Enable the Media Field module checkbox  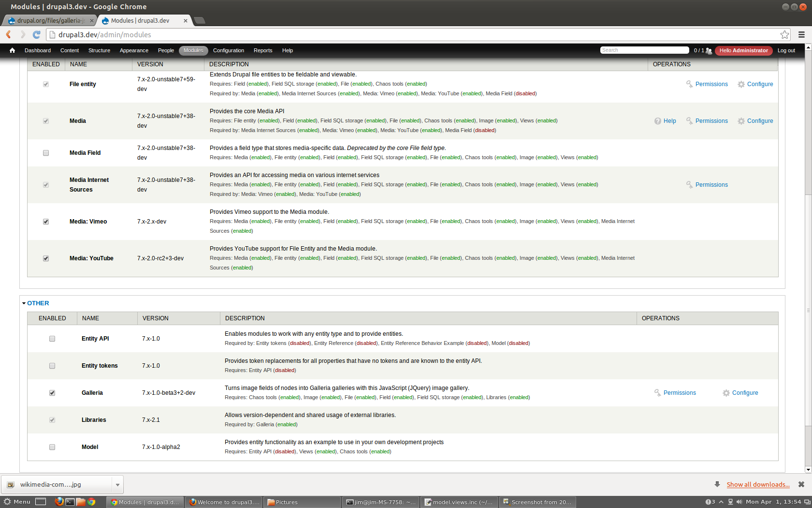coord(46,153)
